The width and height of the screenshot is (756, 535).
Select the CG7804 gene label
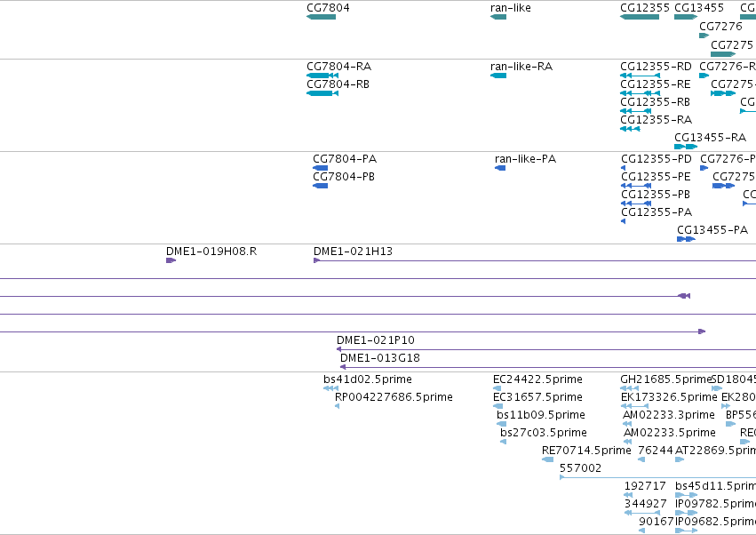pos(328,8)
